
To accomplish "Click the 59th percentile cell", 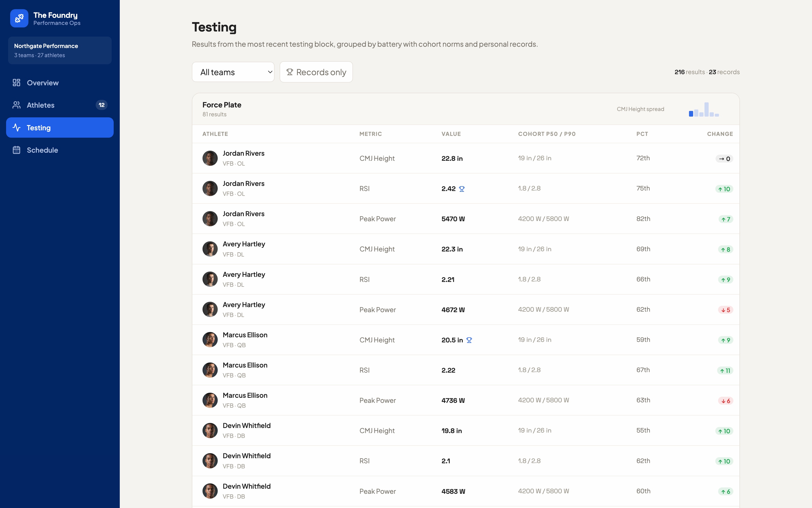I will click(643, 340).
